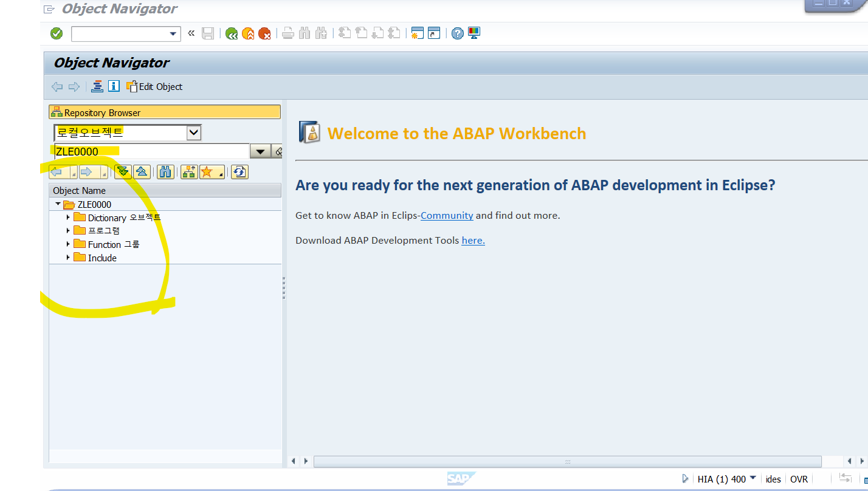Open the command field dropdown arrow
The height and width of the screenshot is (491, 868).
click(x=173, y=34)
